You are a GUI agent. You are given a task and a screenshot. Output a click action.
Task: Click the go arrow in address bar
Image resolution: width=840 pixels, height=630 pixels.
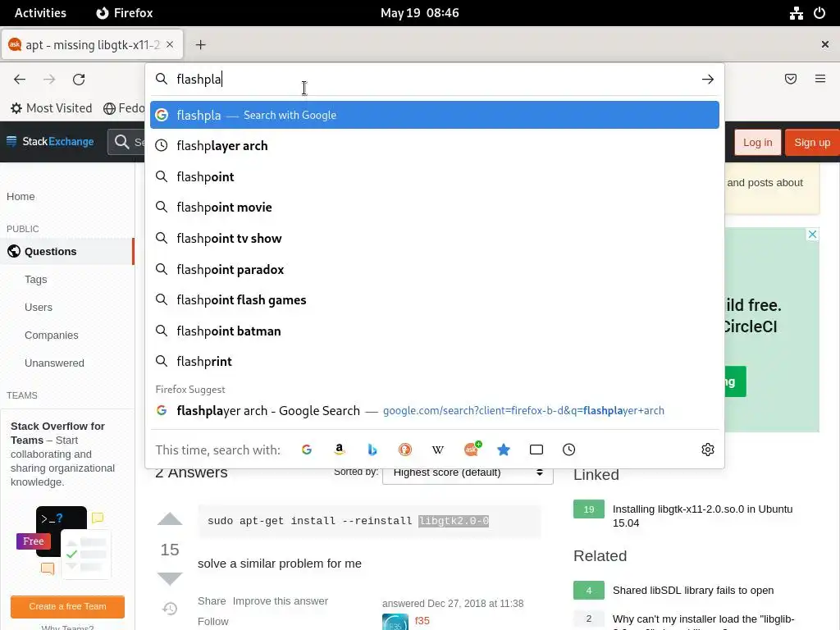pyautogui.click(x=708, y=80)
